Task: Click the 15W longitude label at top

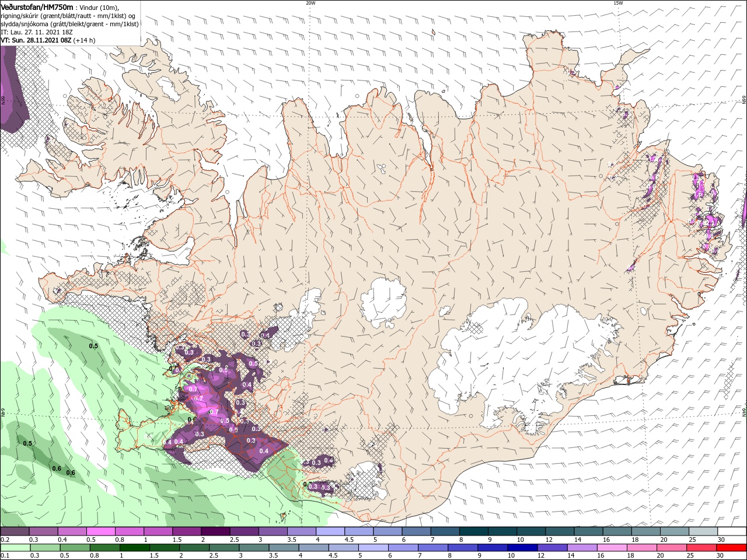Action: click(x=618, y=3)
